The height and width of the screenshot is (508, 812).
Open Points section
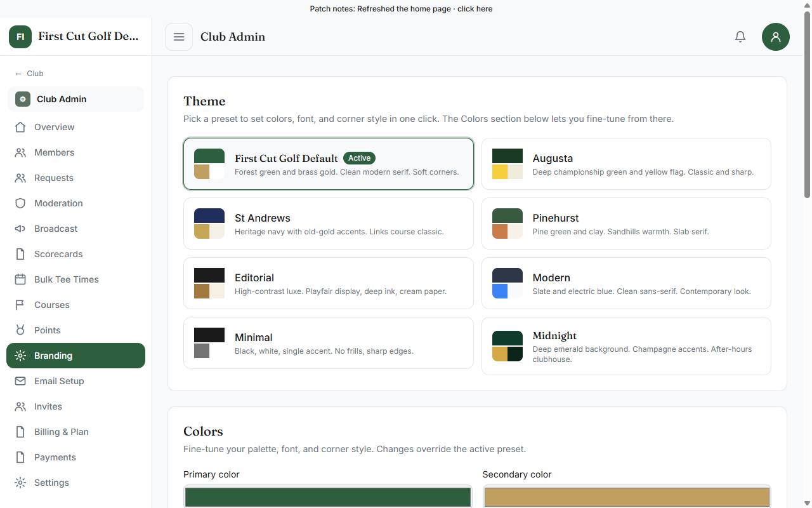(76, 330)
